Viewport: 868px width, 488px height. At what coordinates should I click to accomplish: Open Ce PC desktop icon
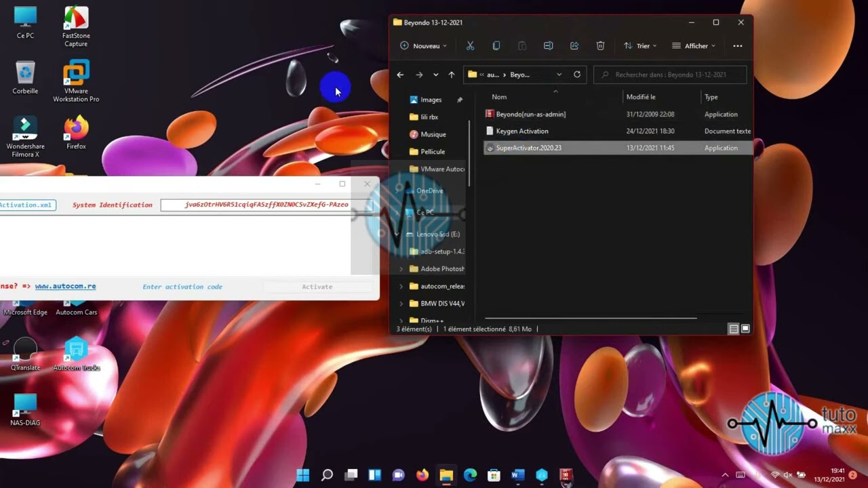pos(26,22)
